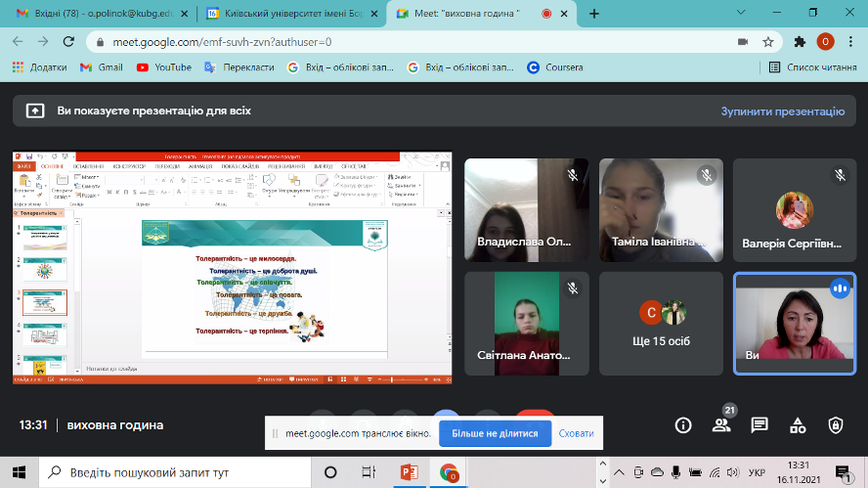Open the Chrome extensions puzzle icon
This screenshot has height=488, width=868.
point(800,42)
